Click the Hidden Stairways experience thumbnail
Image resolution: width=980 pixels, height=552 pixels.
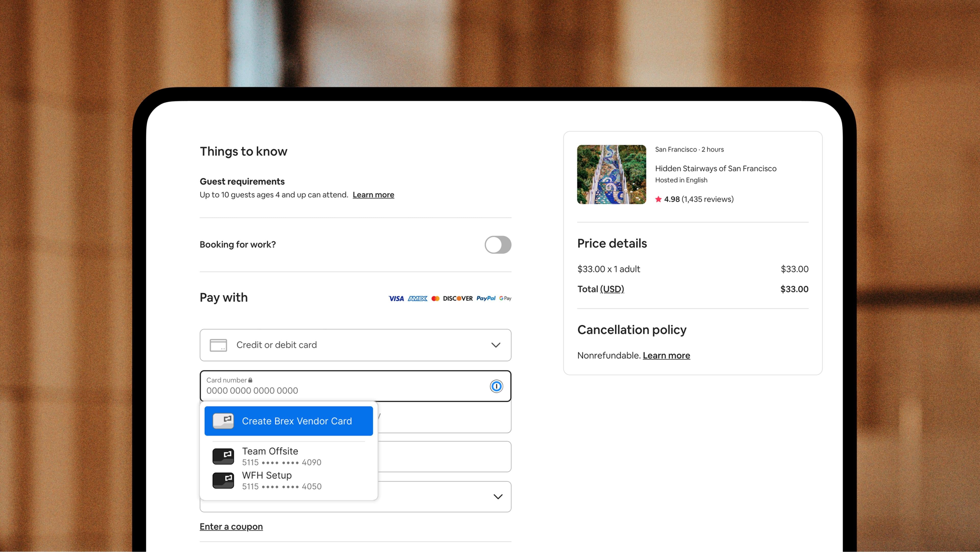coord(611,174)
